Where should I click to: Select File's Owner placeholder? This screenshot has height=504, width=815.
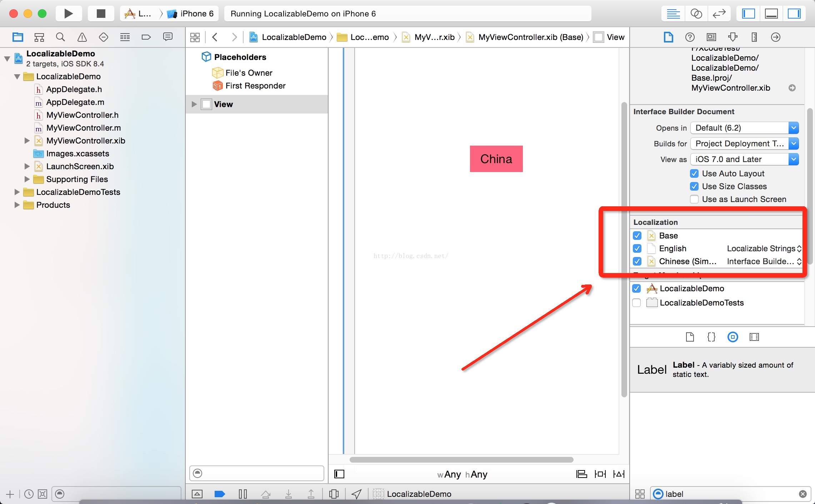pos(249,73)
